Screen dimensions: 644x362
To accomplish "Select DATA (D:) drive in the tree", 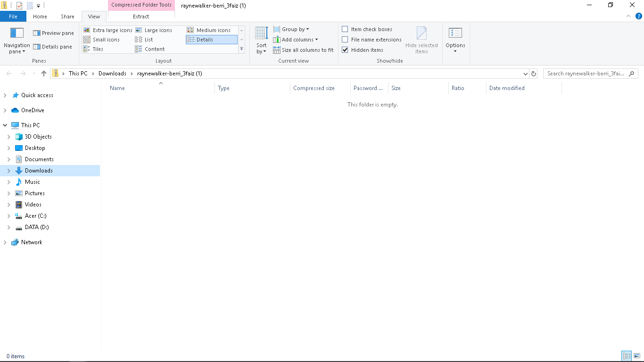I will click(x=37, y=227).
